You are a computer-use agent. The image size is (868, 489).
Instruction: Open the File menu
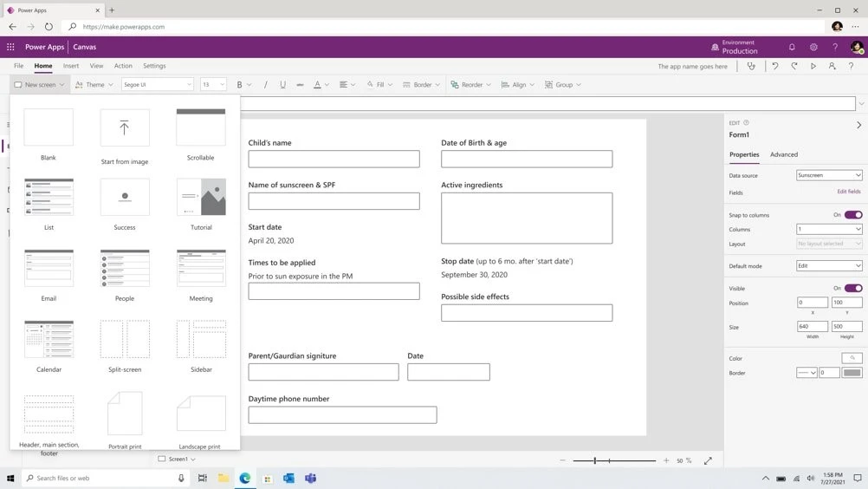(x=18, y=65)
